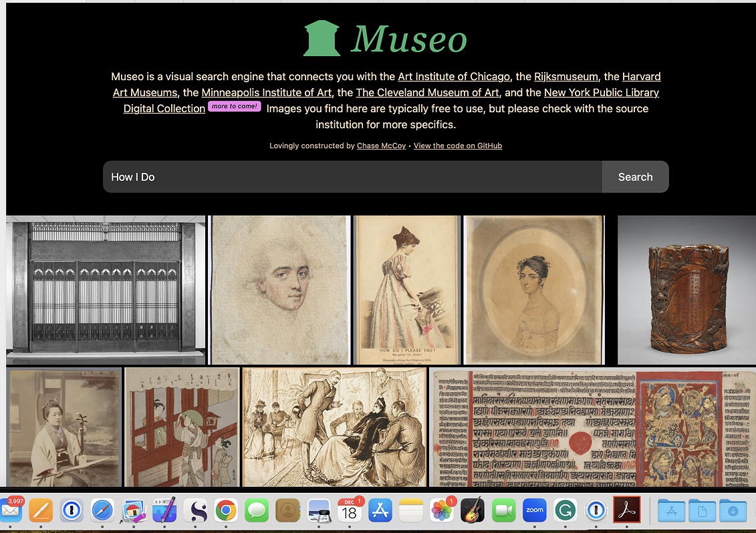This screenshot has width=756, height=533.
Task: Open Chase McCoy's link
Action: click(x=382, y=146)
